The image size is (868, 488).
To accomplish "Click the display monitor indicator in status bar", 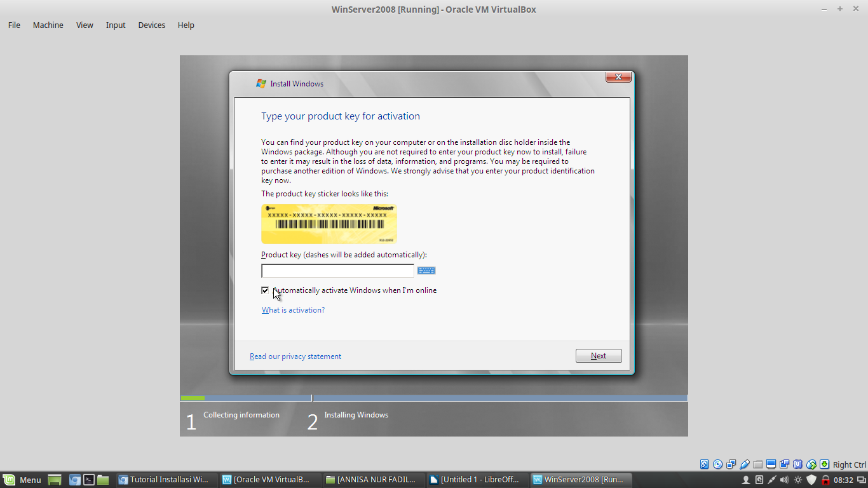I will [x=771, y=464].
